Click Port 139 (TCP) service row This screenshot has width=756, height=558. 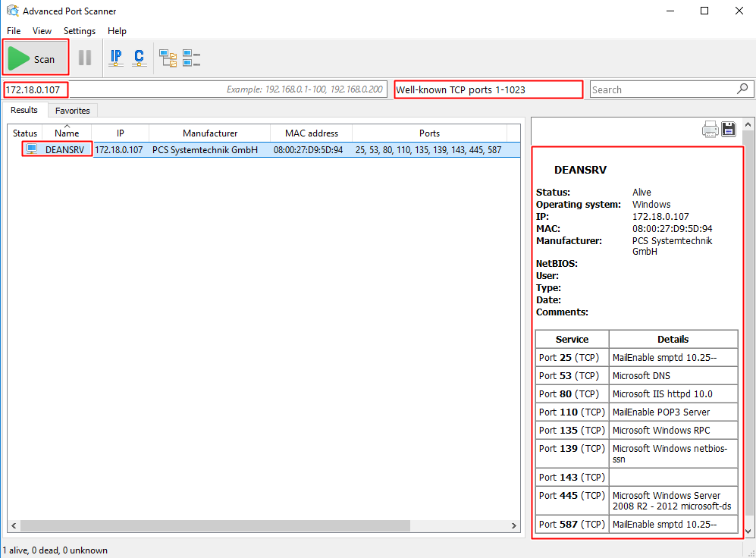coord(636,453)
